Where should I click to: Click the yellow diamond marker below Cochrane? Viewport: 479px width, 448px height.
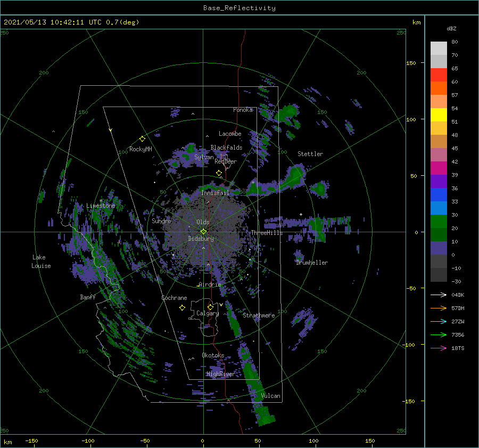182,308
